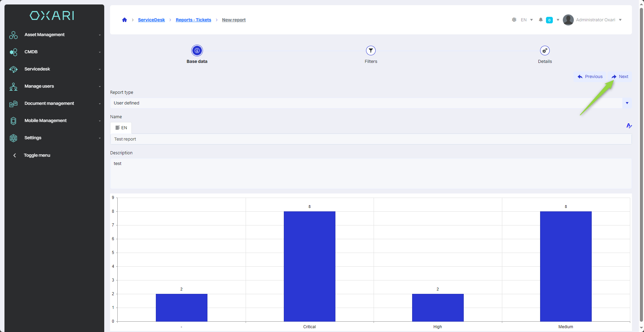
Task: Click the Previous button
Action: point(590,77)
